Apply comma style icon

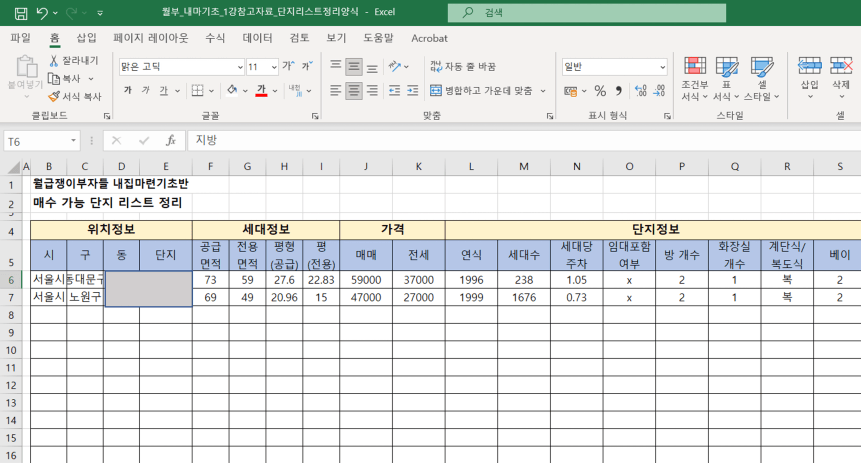click(x=618, y=91)
